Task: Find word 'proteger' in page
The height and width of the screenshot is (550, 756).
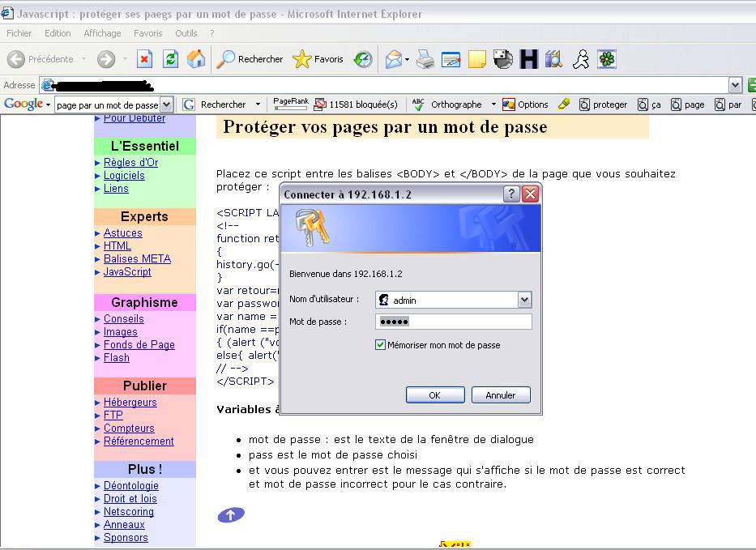Action: (x=603, y=104)
